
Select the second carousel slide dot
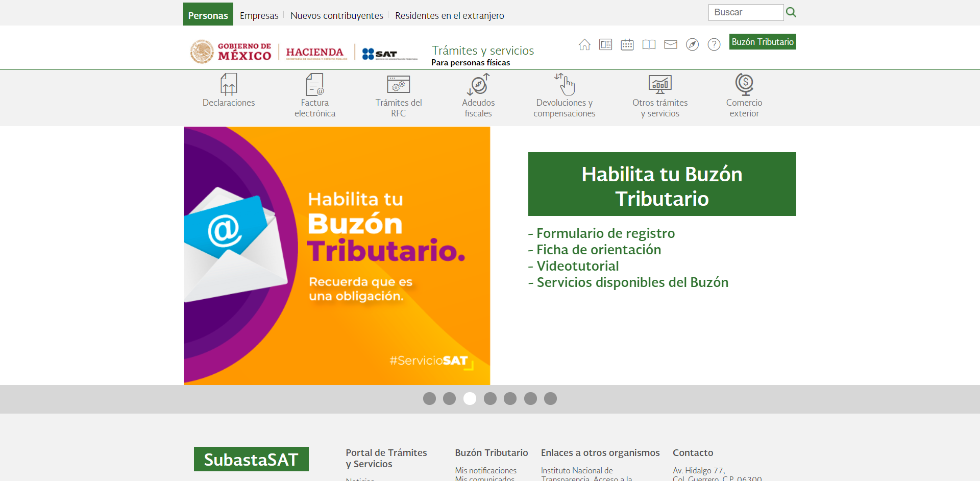tap(449, 398)
